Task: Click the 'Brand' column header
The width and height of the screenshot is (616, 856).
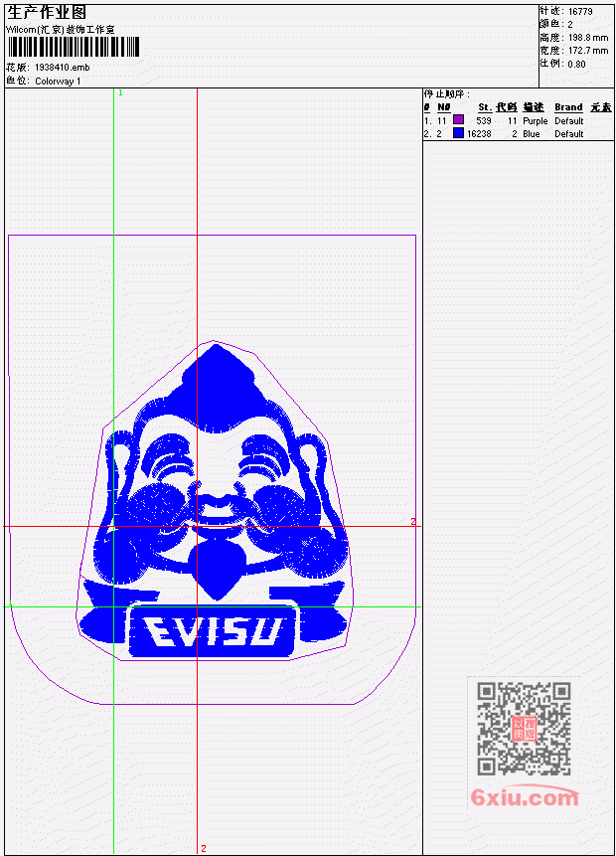Action: [x=568, y=107]
